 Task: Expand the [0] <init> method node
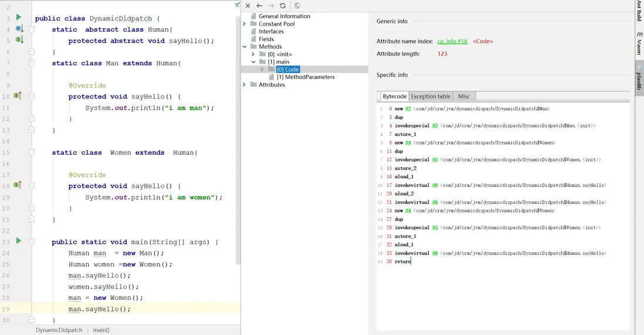pyautogui.click(x=253, y=54)
